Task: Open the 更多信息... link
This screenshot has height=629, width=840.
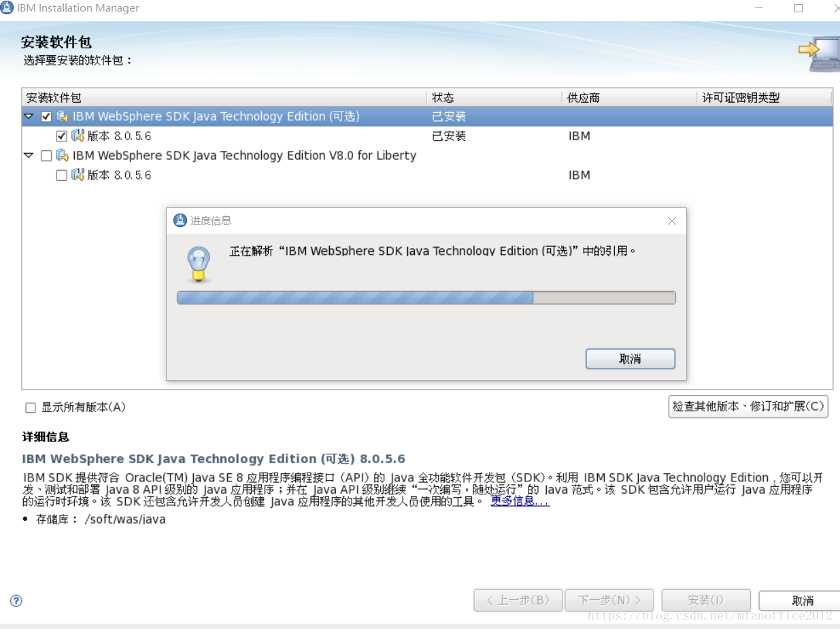Action: (520, 501)
